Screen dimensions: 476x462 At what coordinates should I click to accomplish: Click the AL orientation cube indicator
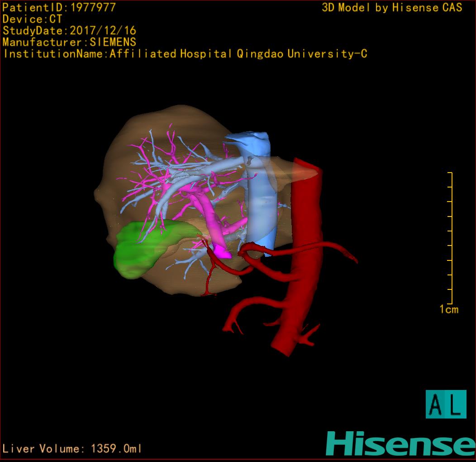pos(446,404)
